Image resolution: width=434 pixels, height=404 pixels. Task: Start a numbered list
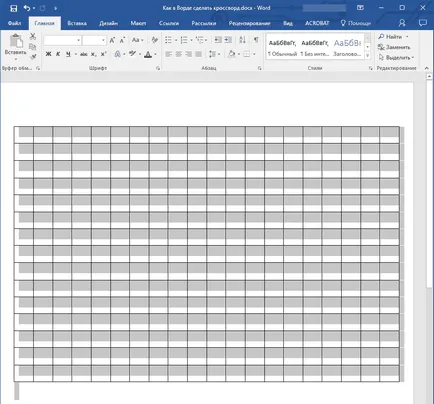click(184, 40)
